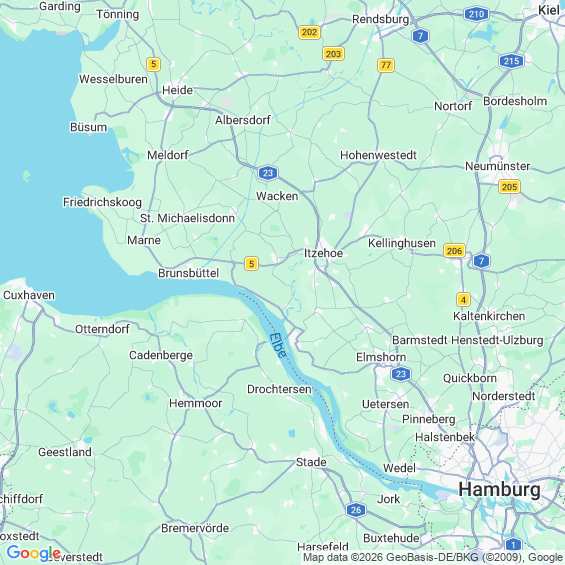This screenshot has width=565, height=565.
Task: Click the A23 shield near Elmshorn
Action: [x=401, y=374]
